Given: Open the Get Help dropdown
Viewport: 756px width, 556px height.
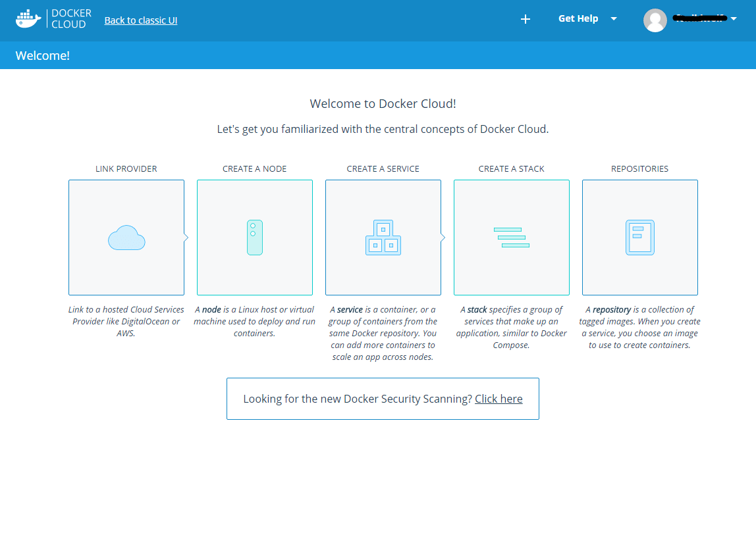Looking at the screenshot, I should click(587, 19).
